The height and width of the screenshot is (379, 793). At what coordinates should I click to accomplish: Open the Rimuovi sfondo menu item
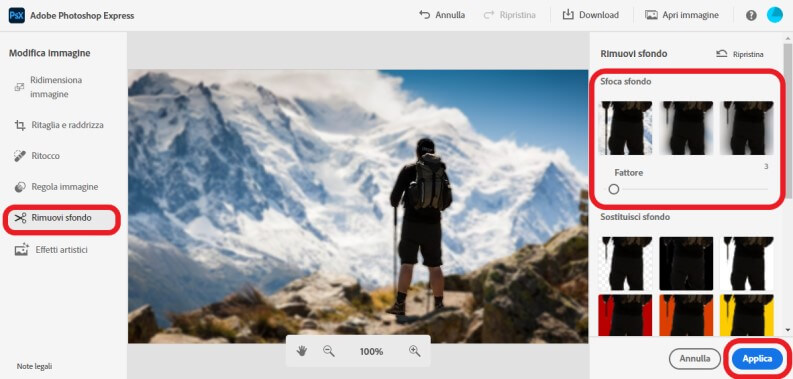pyautogui.click(x=63, y=218)
